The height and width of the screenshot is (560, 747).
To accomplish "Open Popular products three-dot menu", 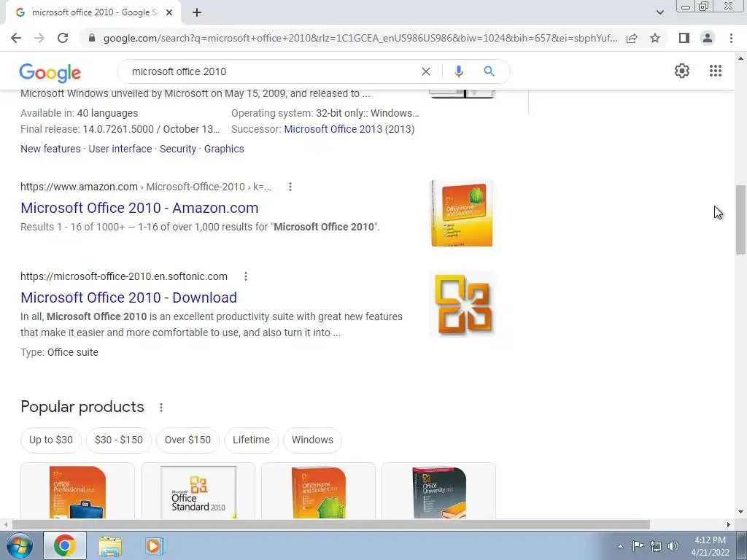I will click(161, 408).
